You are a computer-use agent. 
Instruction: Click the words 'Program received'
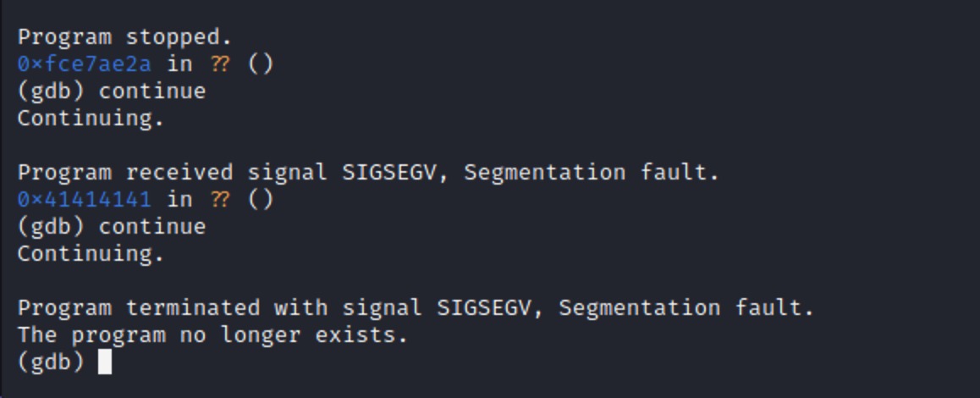(125, 172)
